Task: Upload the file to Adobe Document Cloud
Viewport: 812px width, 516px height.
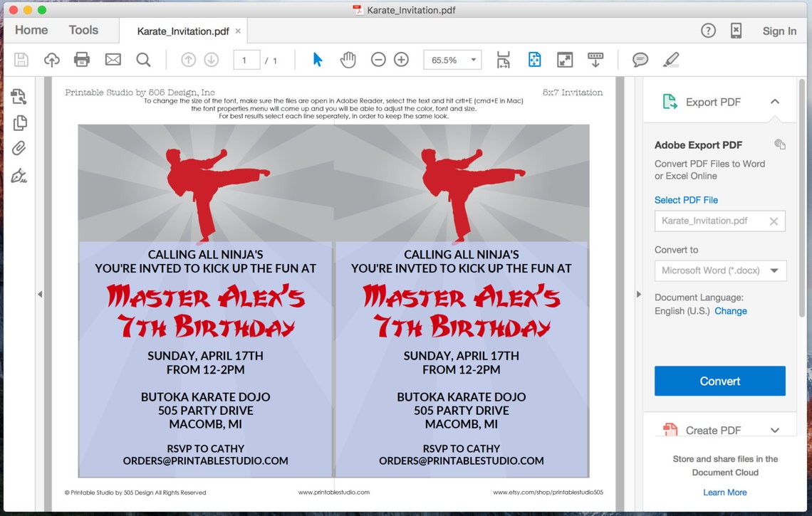Action: pyautogui.click(x=51, y=59)
